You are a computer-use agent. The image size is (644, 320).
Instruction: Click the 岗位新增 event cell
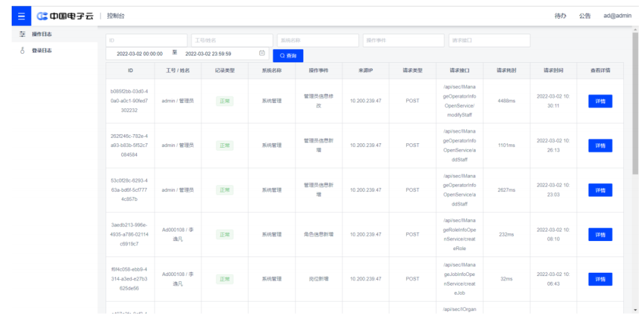319,279
